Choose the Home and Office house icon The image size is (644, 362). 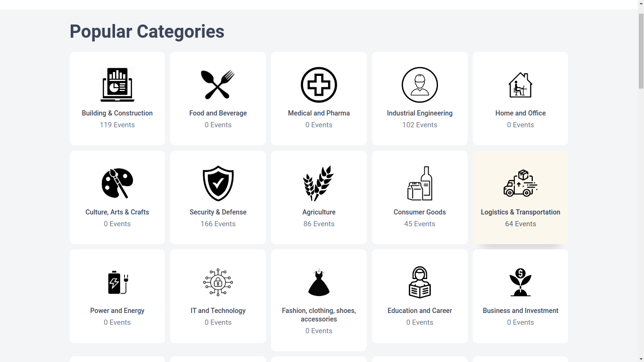[520, 85]
